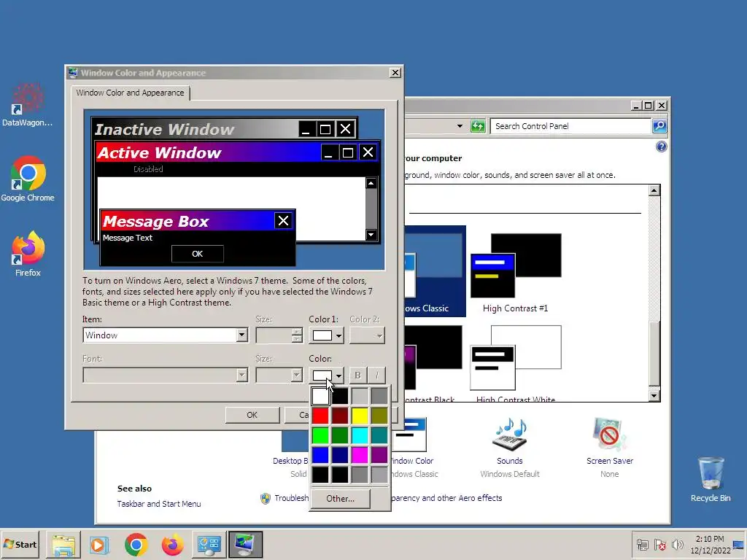747x560 pixels.
Task: Click the Search Control Panel field
Action: 570,126
